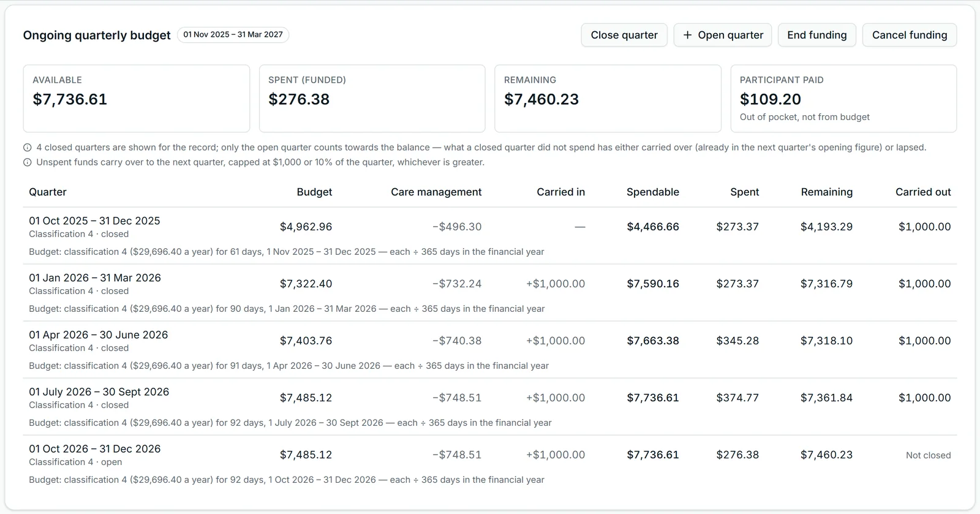Click budget note mentioning 61 days
Image resolution: width=980 pixels, height=514 pixels.
287,252
